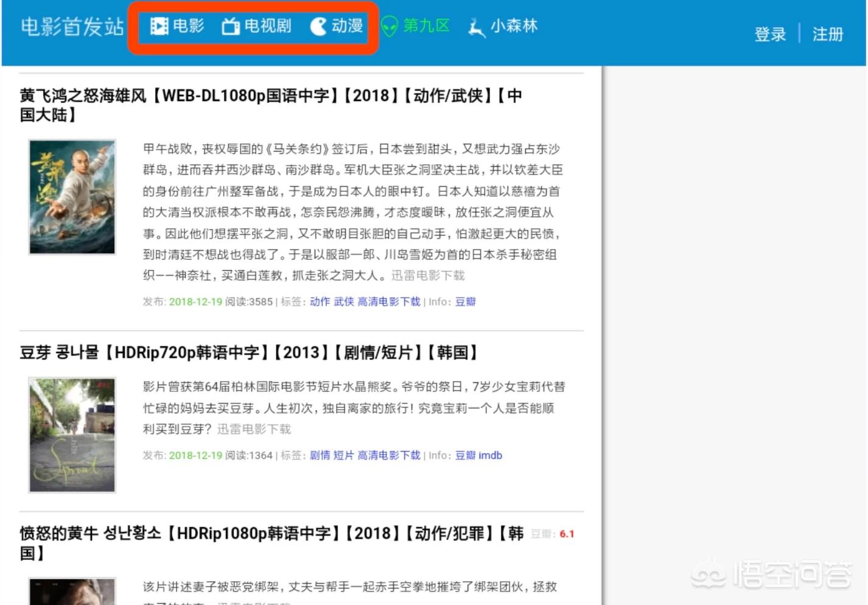Click the 注册 register link
Screen dimensions: 868x605
pyautogui.click(x=828, y=34)
